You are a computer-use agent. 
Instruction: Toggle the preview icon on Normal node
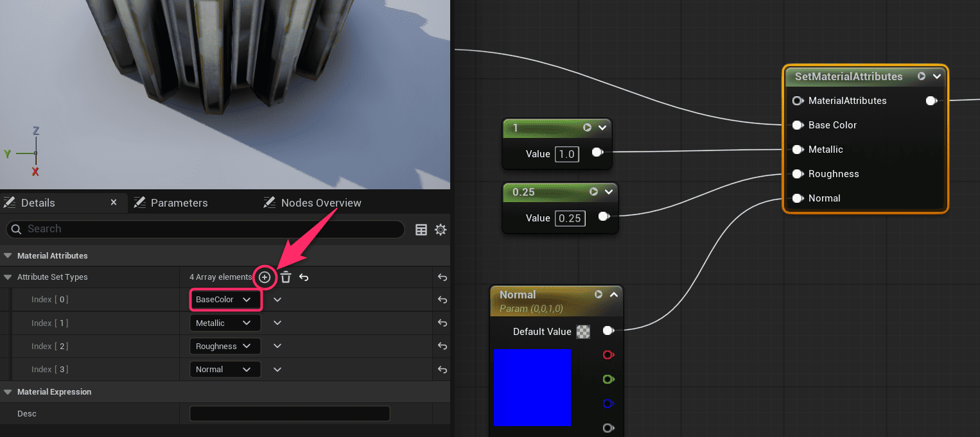tap(599, 295)
